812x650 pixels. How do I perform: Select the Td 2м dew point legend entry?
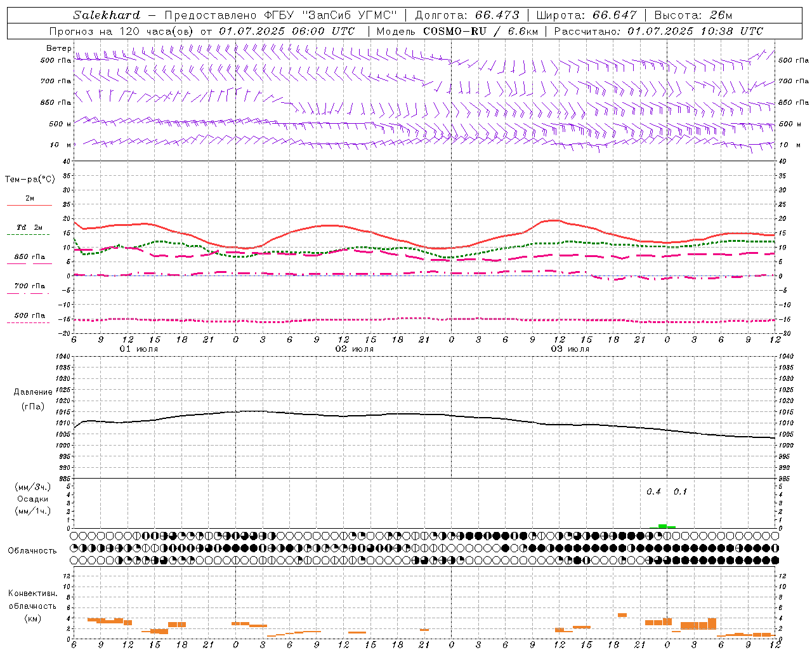coord(29,227)
